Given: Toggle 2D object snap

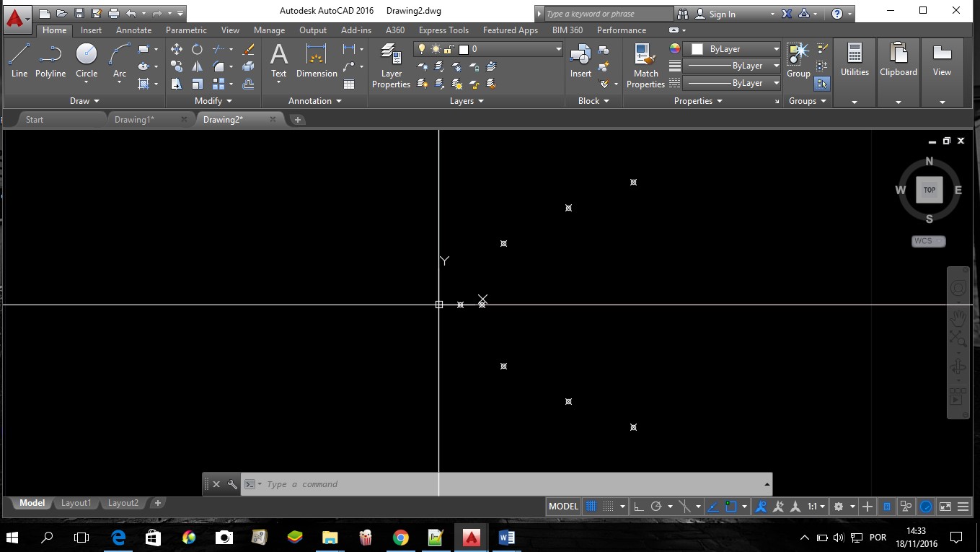Looking at the screenshot, I should (x=730, y=507).
